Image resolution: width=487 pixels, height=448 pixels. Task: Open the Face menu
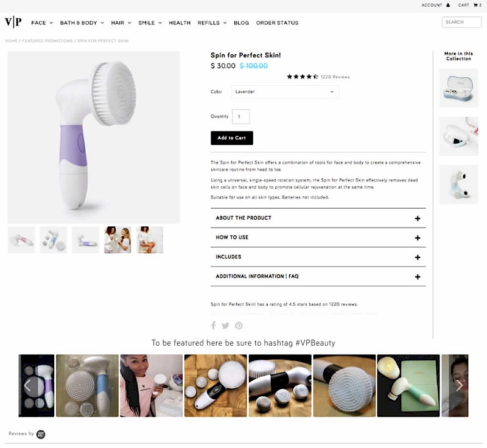(42, 23)
